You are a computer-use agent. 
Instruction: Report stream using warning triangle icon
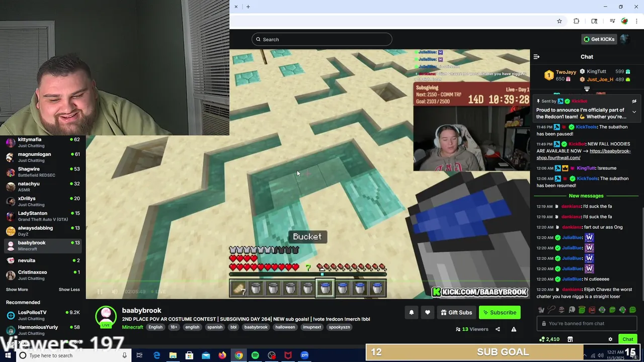point(514,329)
